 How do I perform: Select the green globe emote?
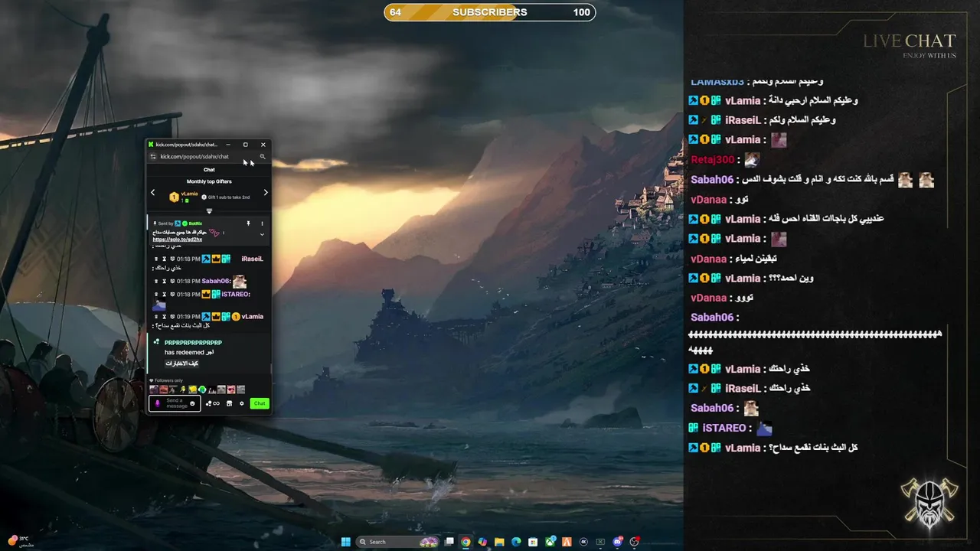(202, 390)
